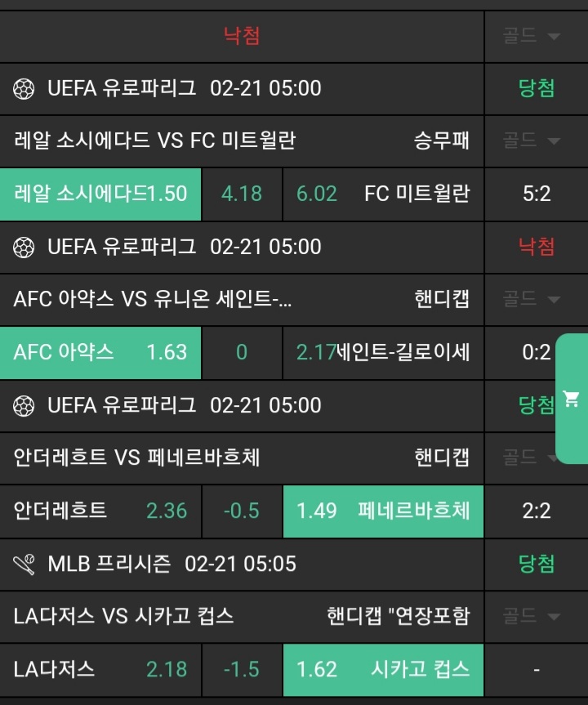Click the 5:2 score result
The image size is (588, 705).
point(537,194)
